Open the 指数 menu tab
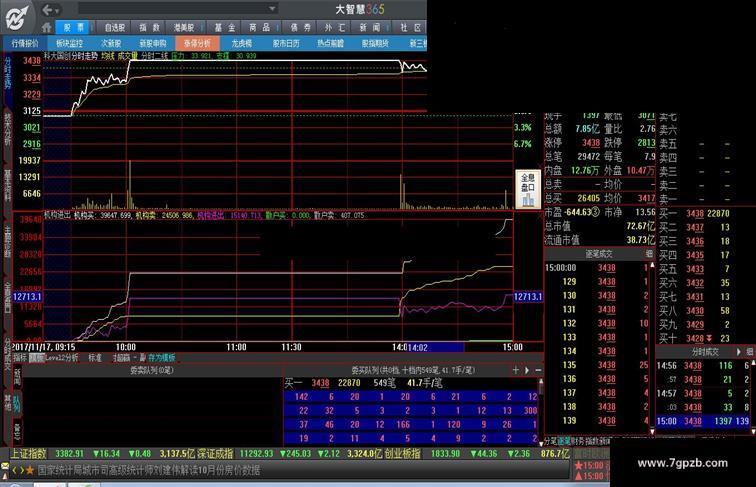Screen dimensions: 756x487 (x=149, y=27)
